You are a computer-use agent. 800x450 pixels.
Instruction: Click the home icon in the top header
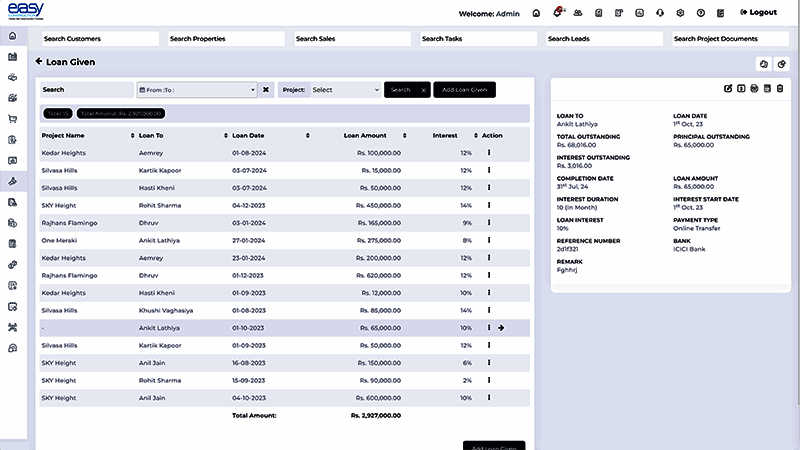point(536,13)
